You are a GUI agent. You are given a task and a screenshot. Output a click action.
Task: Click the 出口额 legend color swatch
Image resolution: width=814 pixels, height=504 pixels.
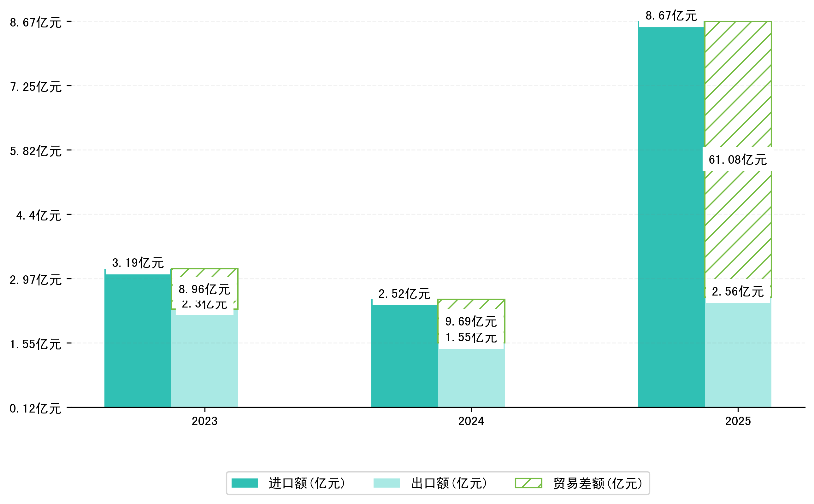(x=386, y=483)
